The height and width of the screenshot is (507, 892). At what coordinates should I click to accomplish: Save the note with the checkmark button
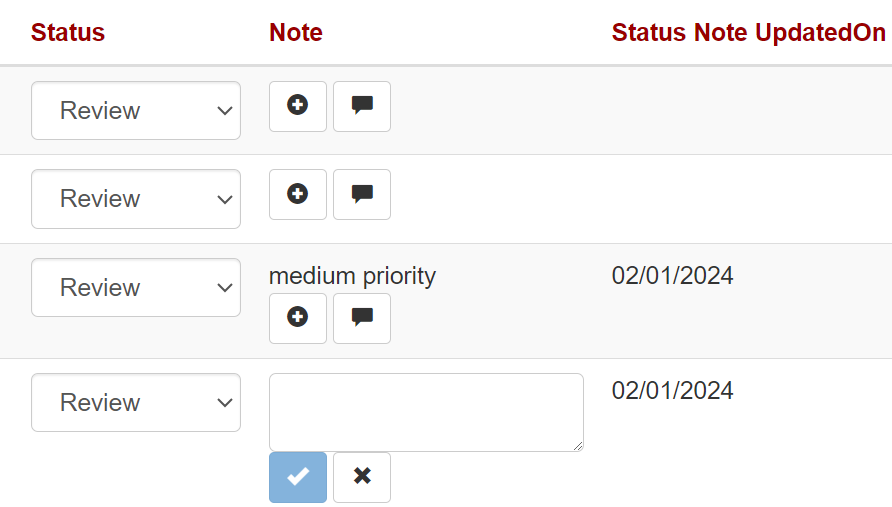point(297,477)
